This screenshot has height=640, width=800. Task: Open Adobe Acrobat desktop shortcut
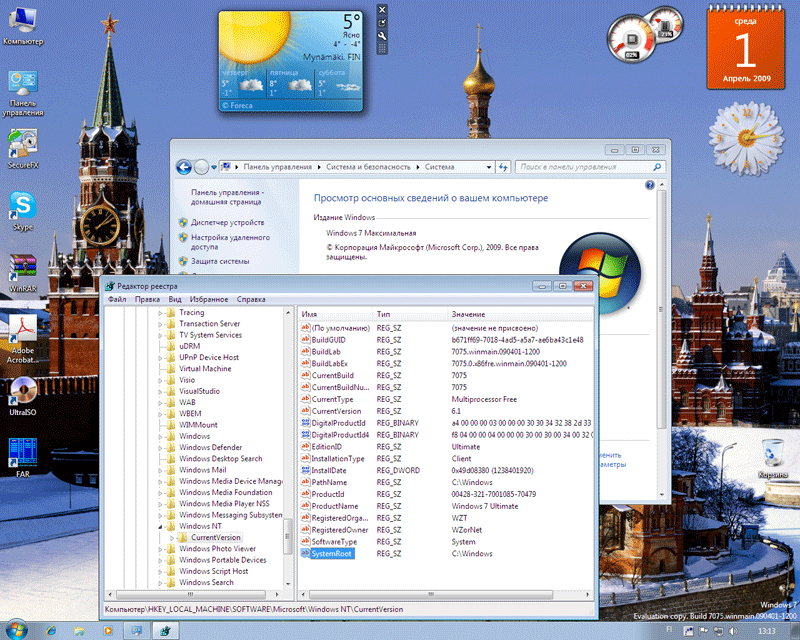[x=22, y=339]
